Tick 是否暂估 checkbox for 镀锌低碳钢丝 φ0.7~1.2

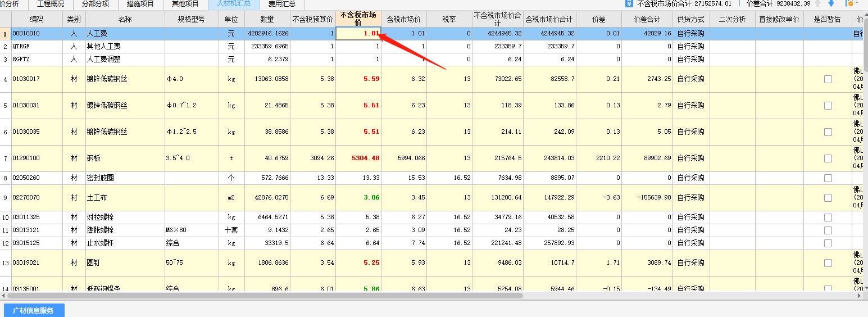(x=828, y=106)
